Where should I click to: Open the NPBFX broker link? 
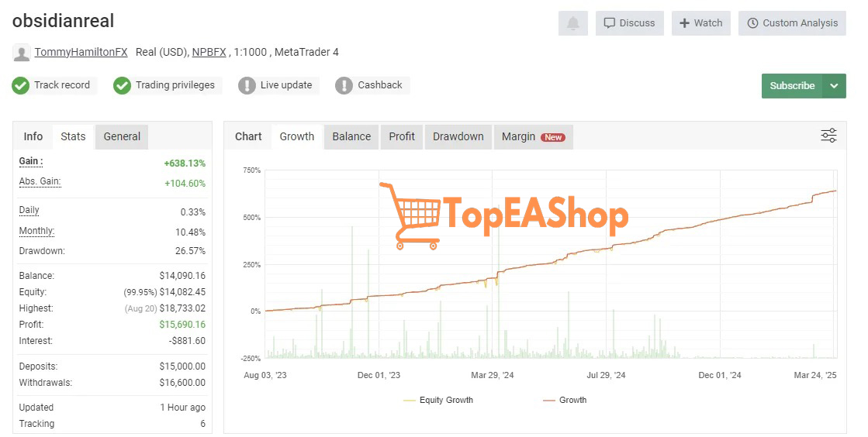[209, 52]
